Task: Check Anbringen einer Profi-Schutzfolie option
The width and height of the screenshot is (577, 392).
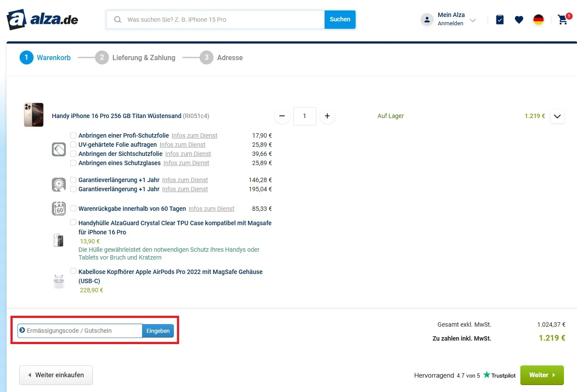Action: pos(73,135)
